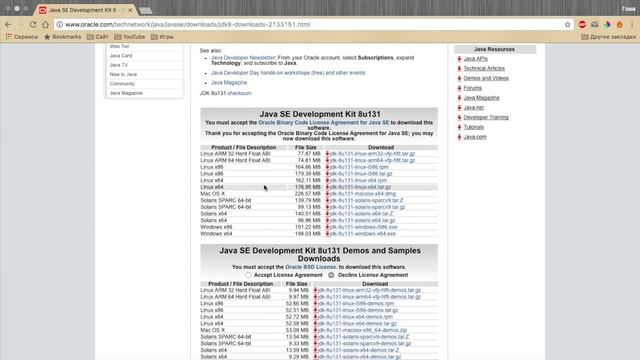
Task: Open Другие закладки folder
Action: (x=609, y=37)
